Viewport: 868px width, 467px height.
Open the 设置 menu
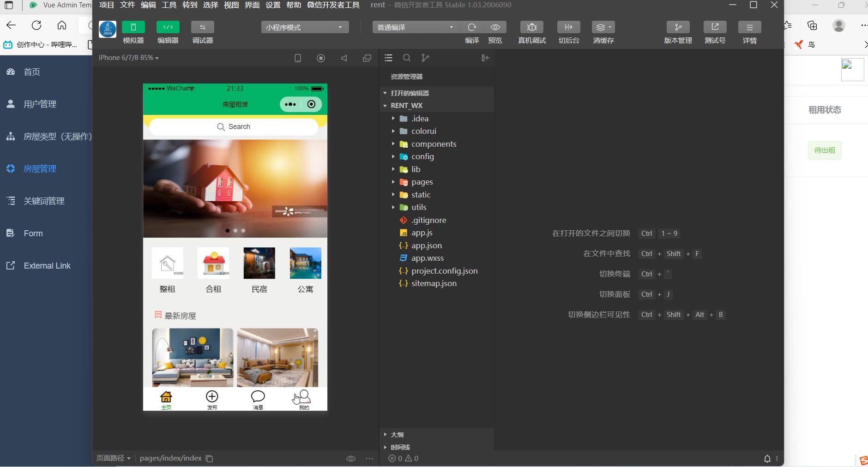273,5
